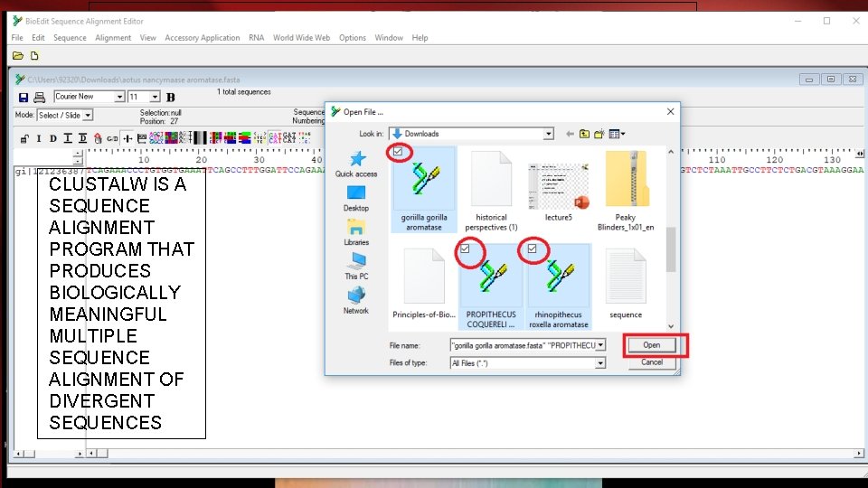This screenshot has width=868, height=488.
Task: Uncheck the goriilla gorilla aromatase file checkbox
Action: (x=398, y=152)
